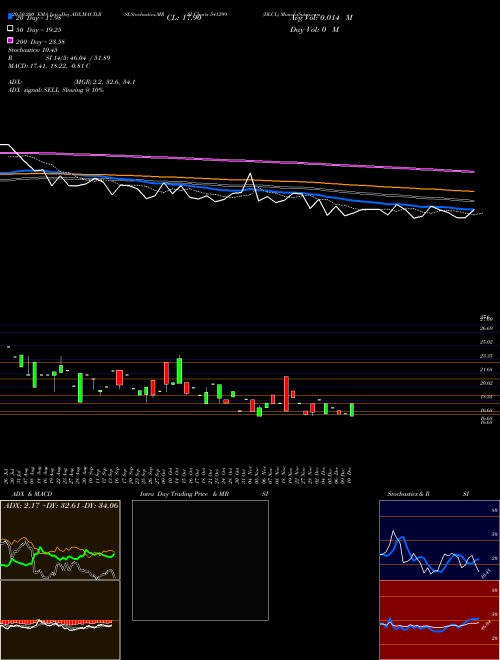Click the white 50 Day legend swatch
500x660 pixels.
[x=10, y=29]
